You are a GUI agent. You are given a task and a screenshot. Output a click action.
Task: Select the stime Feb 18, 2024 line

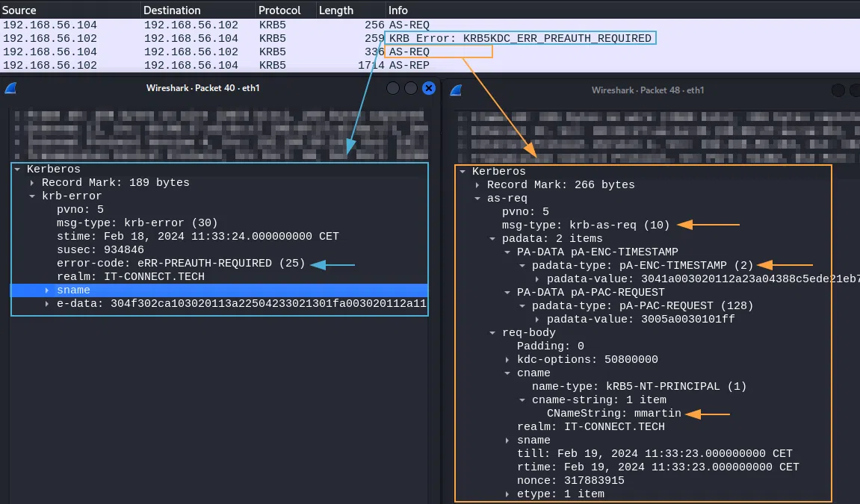tap(197, 236)
